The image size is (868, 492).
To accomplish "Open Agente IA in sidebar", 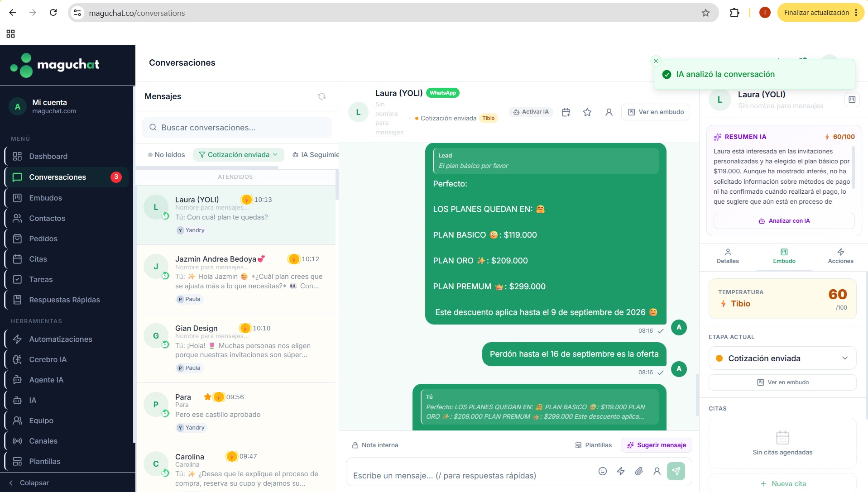I will click(67, 380).
